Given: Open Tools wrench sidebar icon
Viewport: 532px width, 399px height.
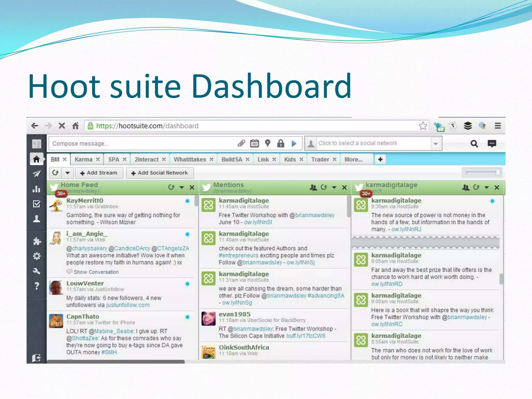Looking at the screenshot, I should click(37, 271).
